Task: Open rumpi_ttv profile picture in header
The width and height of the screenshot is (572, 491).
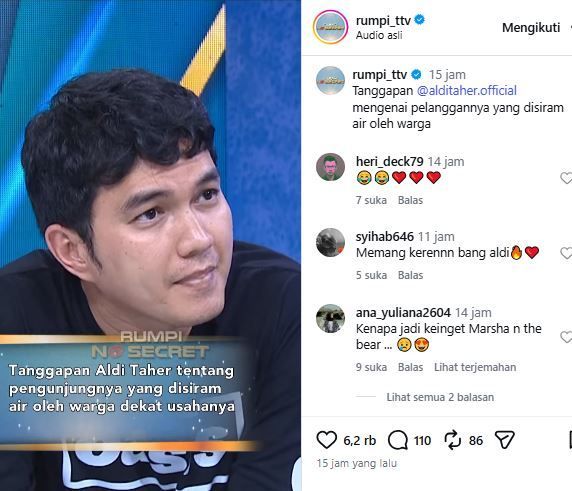Action: [330, 27]
